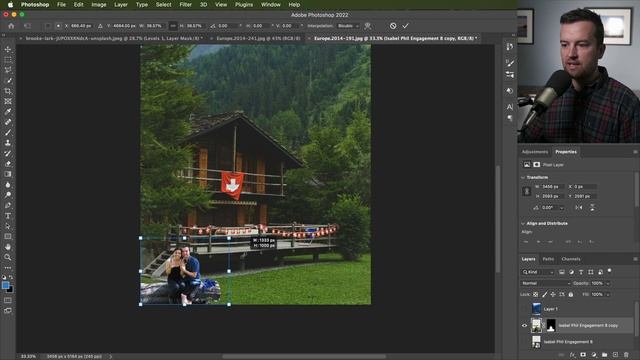Open the Normal blend mode dropdown

coord(545,283)
